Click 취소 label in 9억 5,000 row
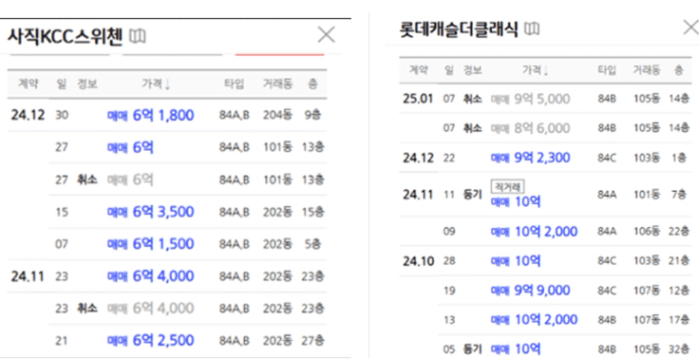This screenshot has width=699, height=360. (473, 98)
